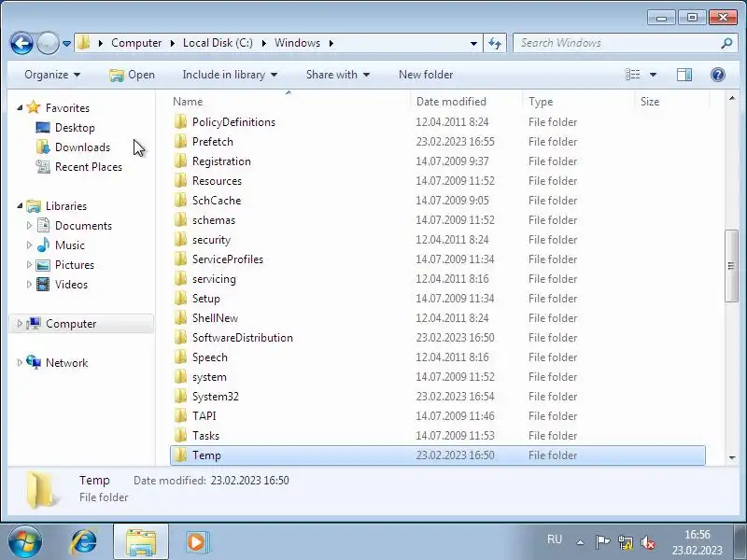Viewport: 747px width, 560px height.
Task: Expand the Music library
Action: (29, 245)
